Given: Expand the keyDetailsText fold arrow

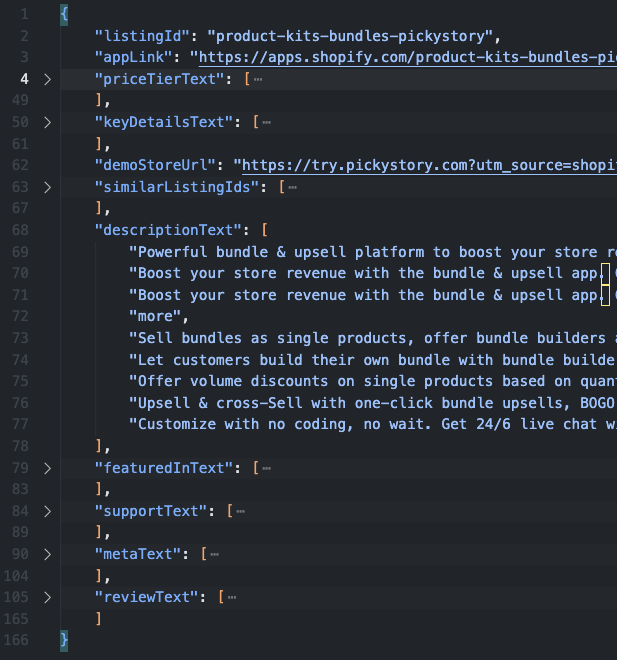Looking at the screenshot, I should [46, 122].
